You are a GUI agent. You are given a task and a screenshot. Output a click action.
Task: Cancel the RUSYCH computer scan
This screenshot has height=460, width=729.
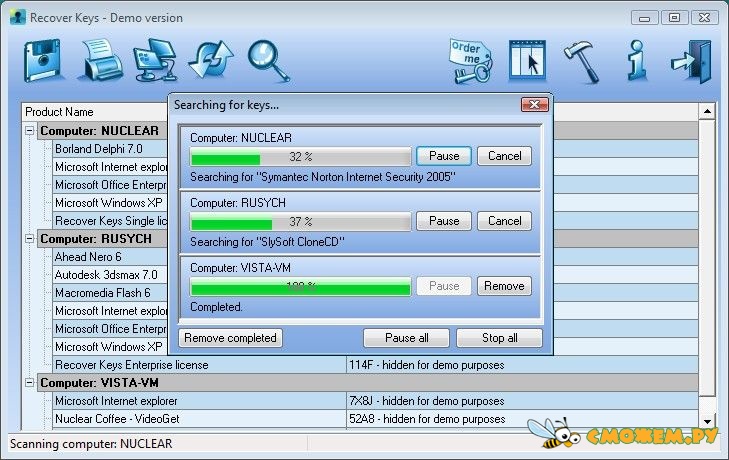504,221
